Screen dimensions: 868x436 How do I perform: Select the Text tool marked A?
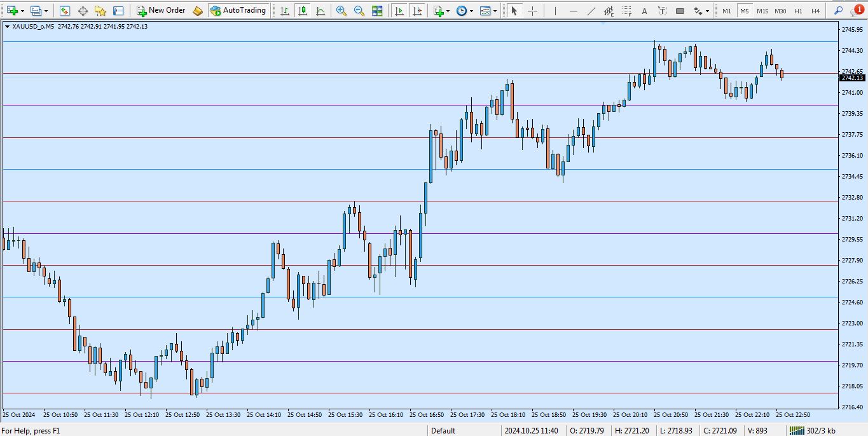645,11
